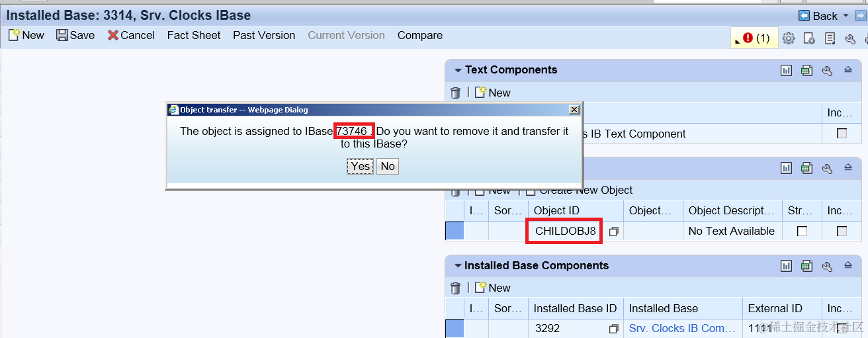868x338 pixels.
Task: Click the document page icon in header toolbar
Action: click(830, 38)
